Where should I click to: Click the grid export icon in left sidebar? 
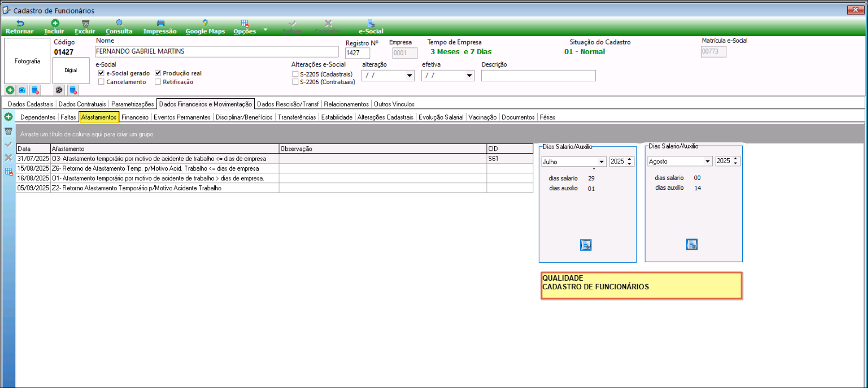click(8, 171)
